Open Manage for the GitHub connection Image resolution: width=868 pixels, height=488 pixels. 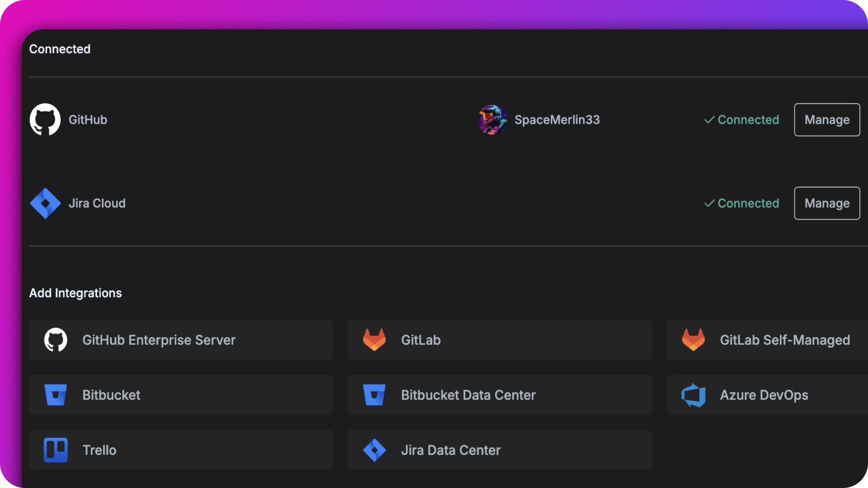click(827, 120)
